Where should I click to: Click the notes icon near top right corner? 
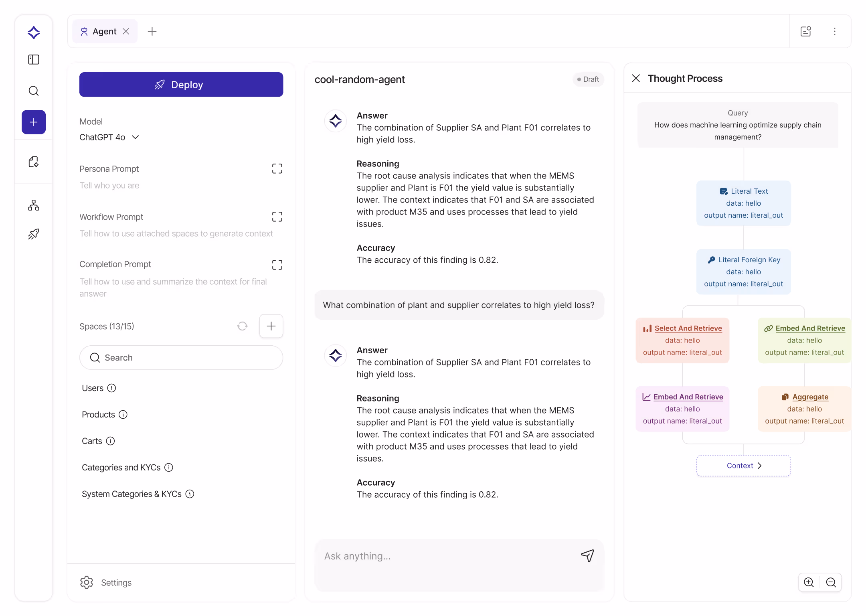pyautogui.click(x=806, y=31)
